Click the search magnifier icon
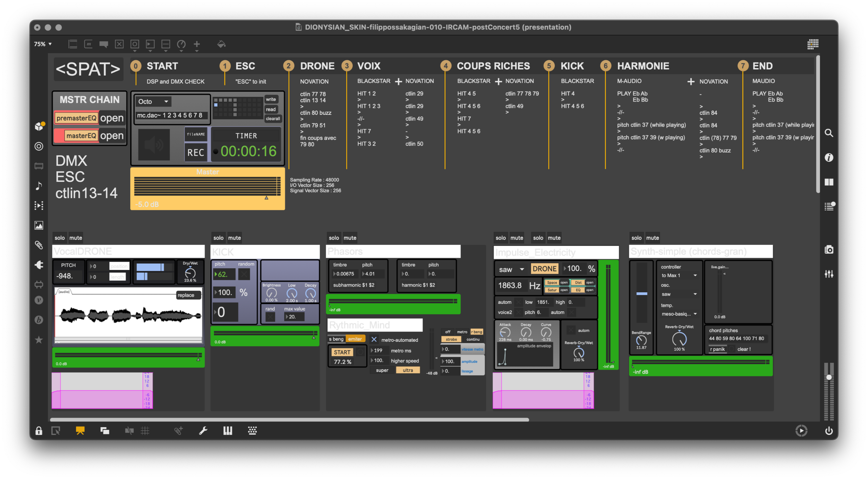This screenshot has height=479, width=868. [829, 133]
